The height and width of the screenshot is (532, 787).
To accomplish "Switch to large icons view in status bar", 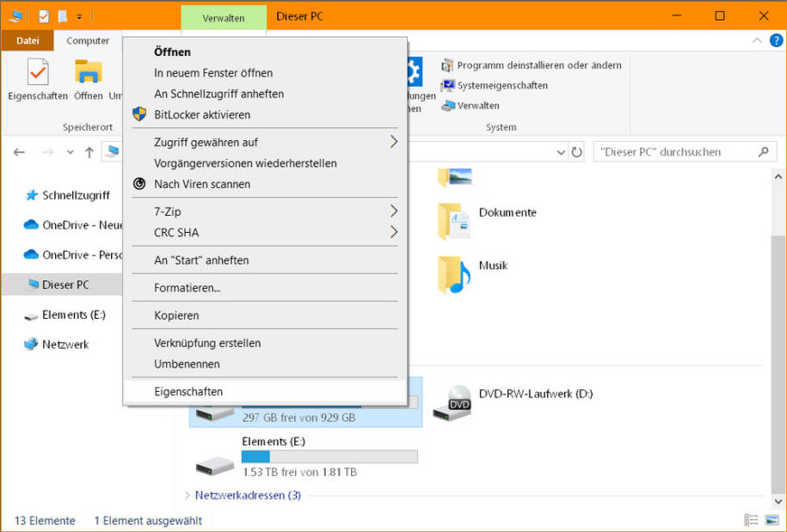I will point(772,520).
